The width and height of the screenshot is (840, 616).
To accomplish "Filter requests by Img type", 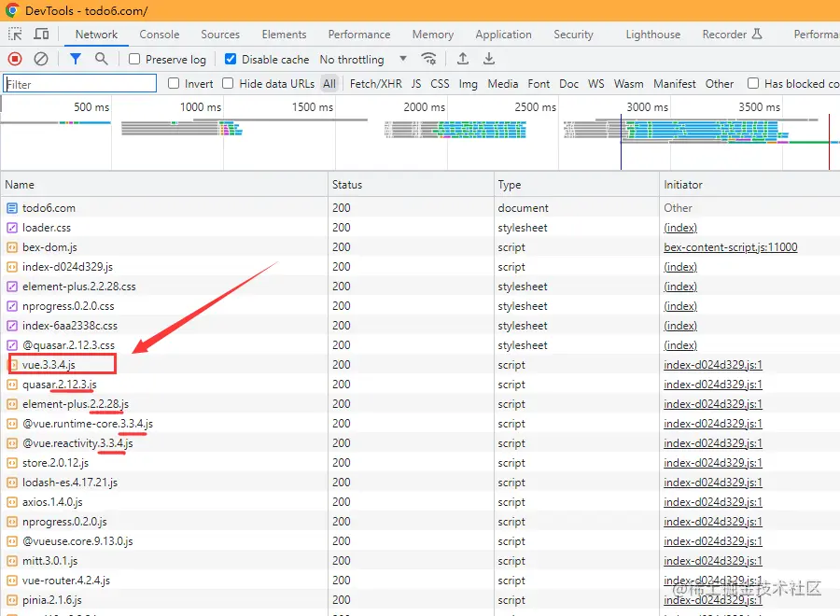I will 468,84.
